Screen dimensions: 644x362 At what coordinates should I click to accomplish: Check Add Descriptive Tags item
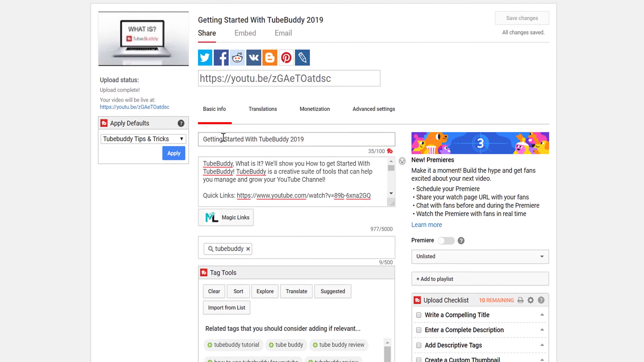[419, 345]
